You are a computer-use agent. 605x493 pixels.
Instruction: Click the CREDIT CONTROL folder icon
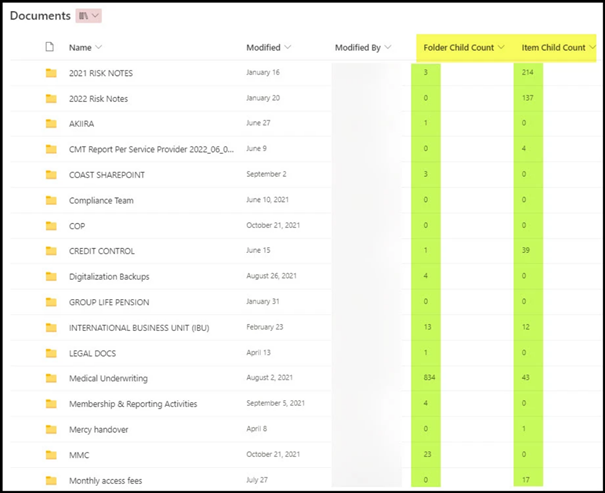(x=51, y=251)
